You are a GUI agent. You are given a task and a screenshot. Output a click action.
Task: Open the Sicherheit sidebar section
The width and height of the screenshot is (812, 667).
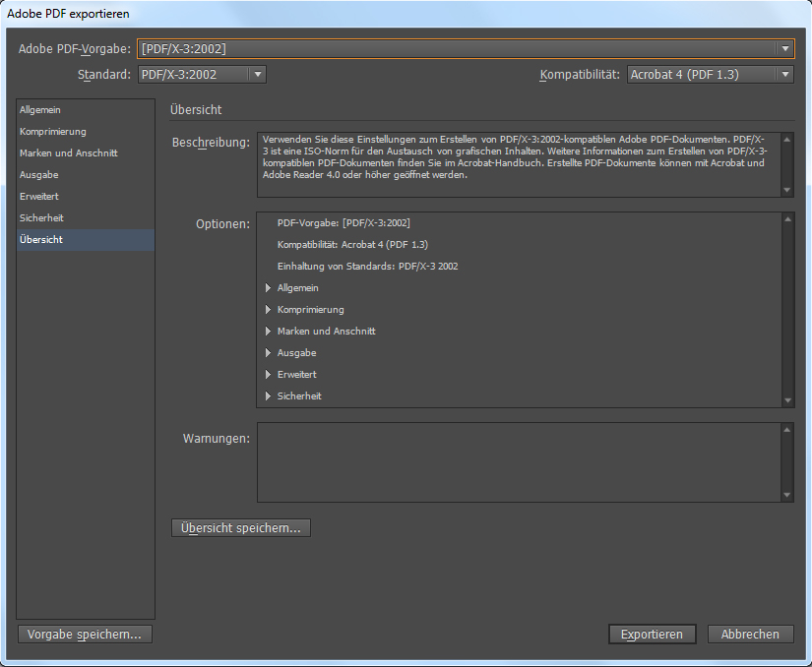41,218
